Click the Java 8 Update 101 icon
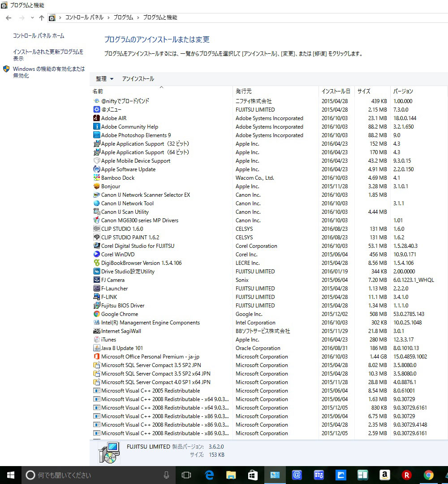448x484 pixels. pyautogui.click(x=97, y=348)
